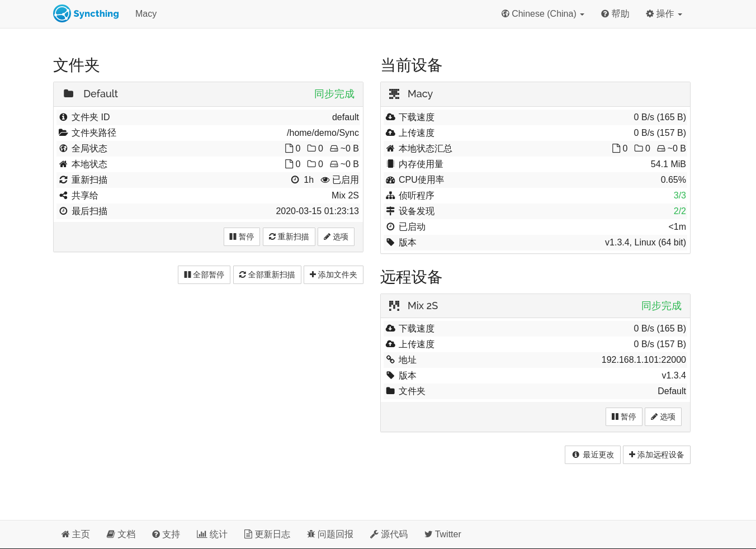Click the v1.3.4, Linux (64 bit) value
The height and width of the screenshot is (549, 756).
click(645, 242)
